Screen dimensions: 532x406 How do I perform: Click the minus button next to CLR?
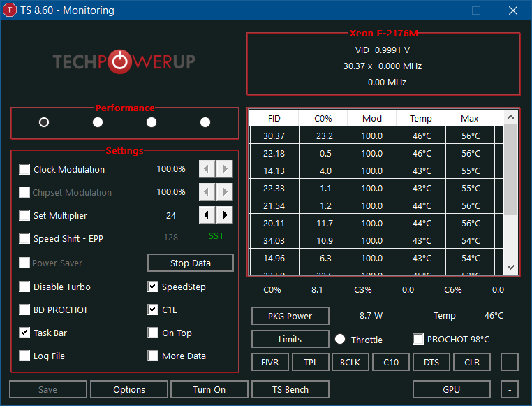click(510, 362)
